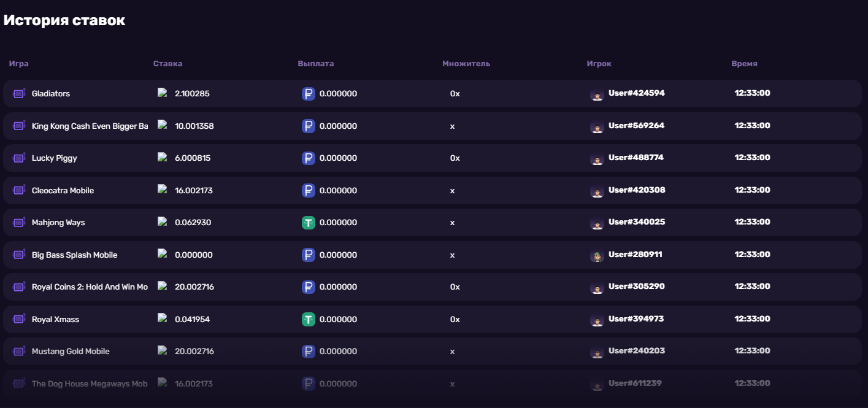The width and height of the screenshot is (868, 408).
Task: Click the avatar of User#394973
Action: tap(597, 319)
